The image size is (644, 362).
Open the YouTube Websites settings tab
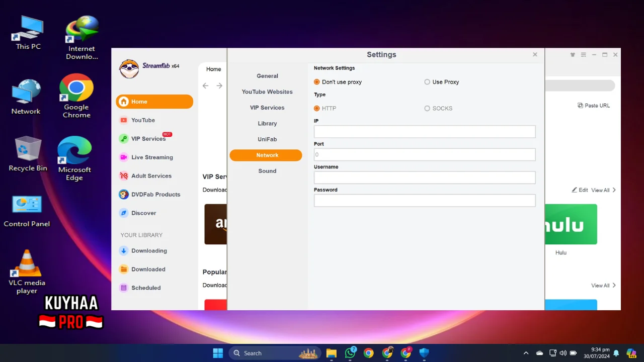coord(267,92)
